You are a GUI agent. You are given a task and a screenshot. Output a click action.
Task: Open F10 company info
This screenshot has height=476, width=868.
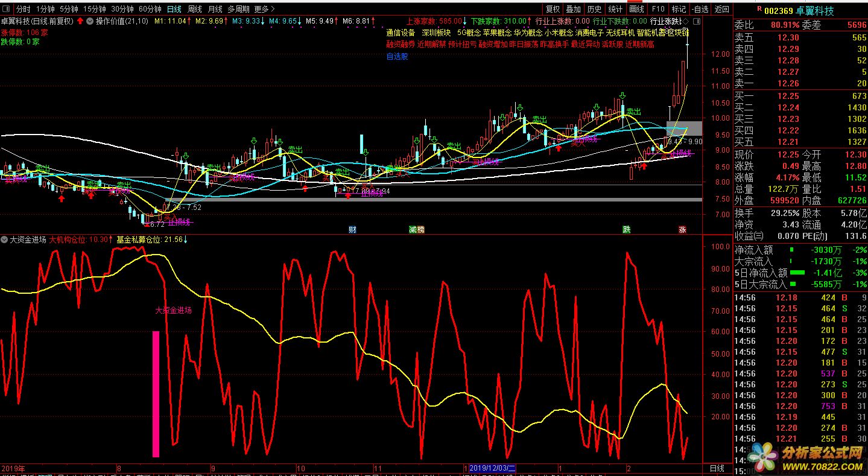coord(658,9)
